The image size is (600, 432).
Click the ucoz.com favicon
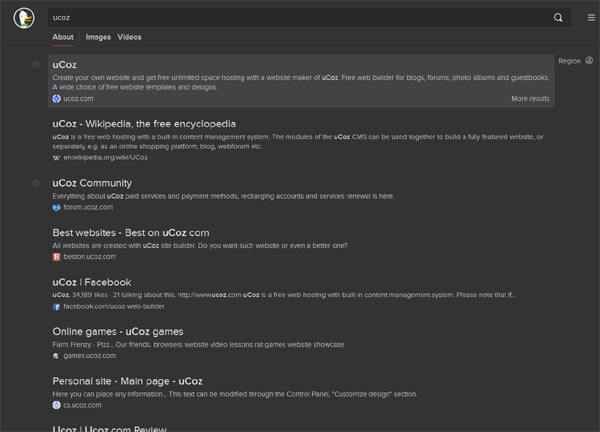pyautogui.click(x=56, y=99)
